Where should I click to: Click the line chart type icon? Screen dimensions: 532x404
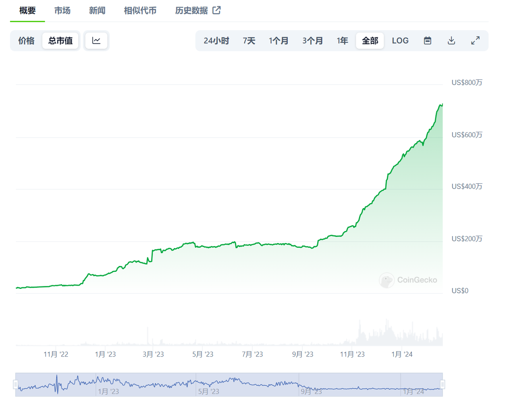[x=96, y=41]
